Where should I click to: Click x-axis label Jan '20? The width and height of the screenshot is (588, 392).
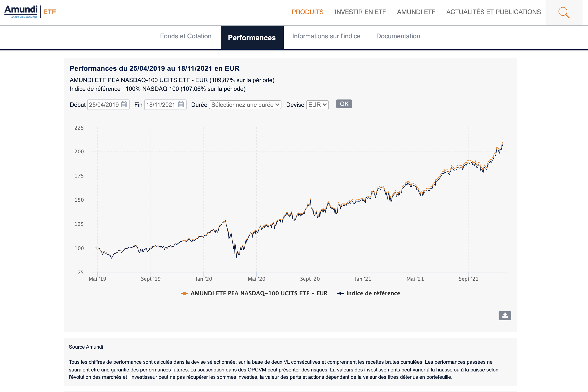(x=204, y=279)
